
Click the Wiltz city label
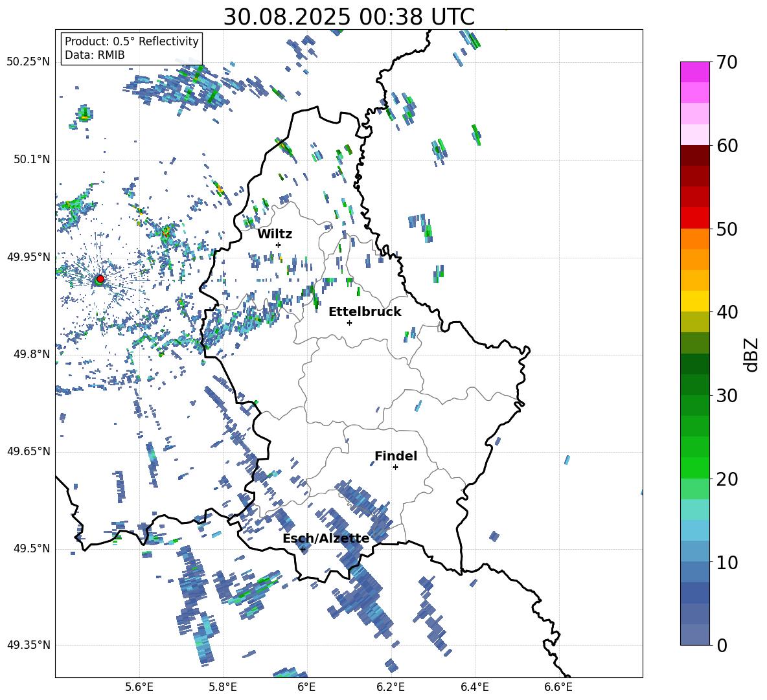point(275,234)
